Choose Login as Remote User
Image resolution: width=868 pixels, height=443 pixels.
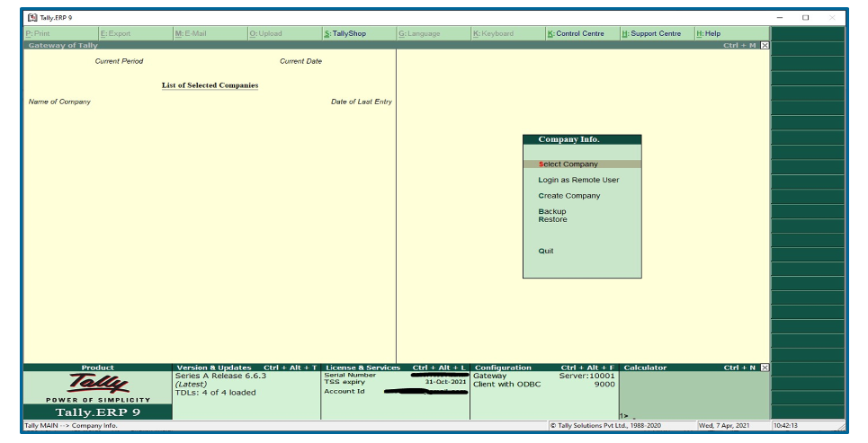click(578, 180)
